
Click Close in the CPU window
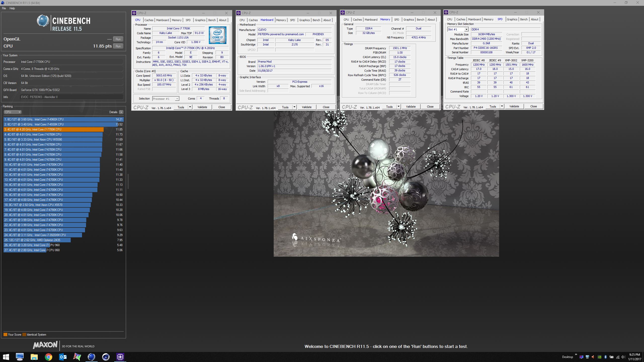pyautogui.click(x=222, y=107)
